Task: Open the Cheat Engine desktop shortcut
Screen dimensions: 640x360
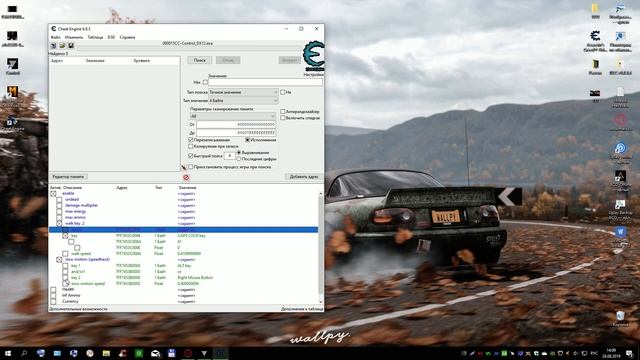Action: (596, 40)
